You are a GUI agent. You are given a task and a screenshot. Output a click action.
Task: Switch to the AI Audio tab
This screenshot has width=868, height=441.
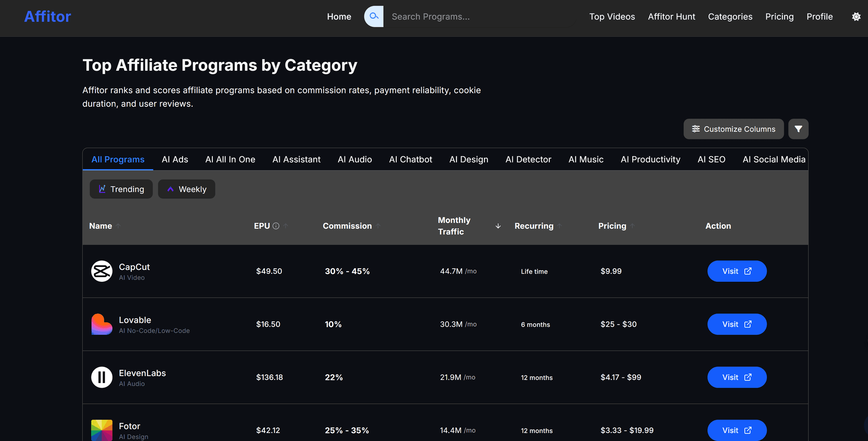point(355,159)
